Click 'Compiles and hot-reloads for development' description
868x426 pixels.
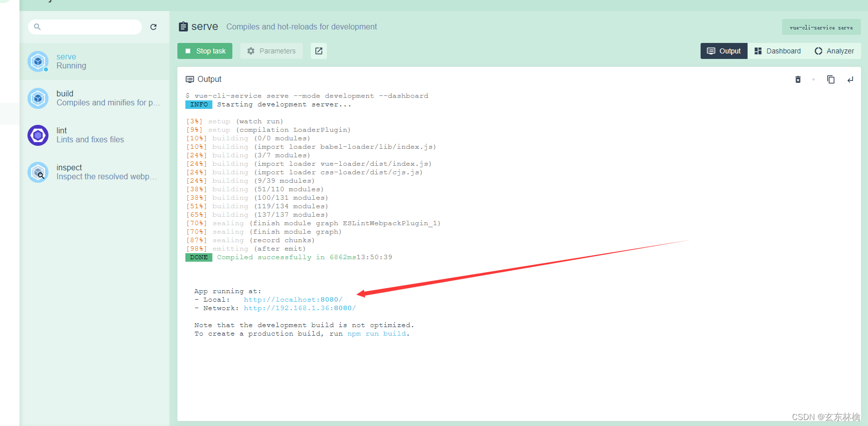pos(302,27)
